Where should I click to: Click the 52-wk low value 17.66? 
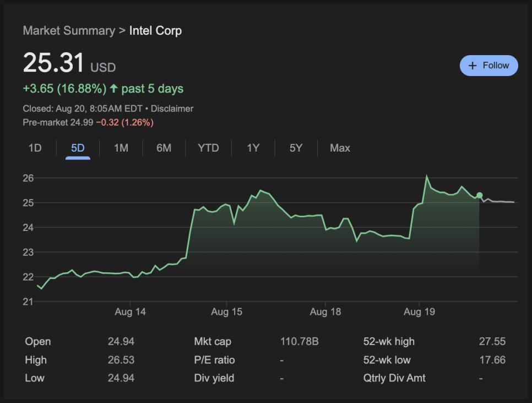[x=492, y=360]
